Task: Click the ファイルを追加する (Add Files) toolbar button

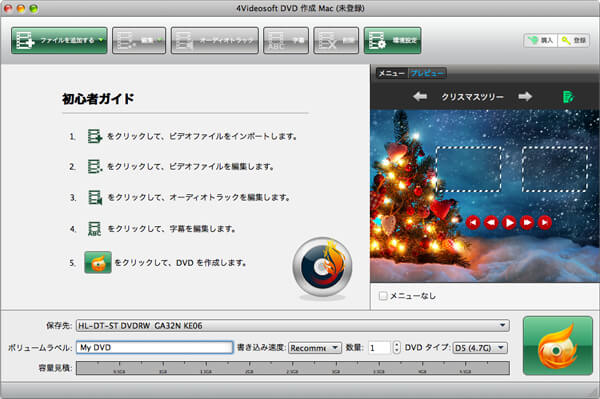Action: tap(59, 40)
